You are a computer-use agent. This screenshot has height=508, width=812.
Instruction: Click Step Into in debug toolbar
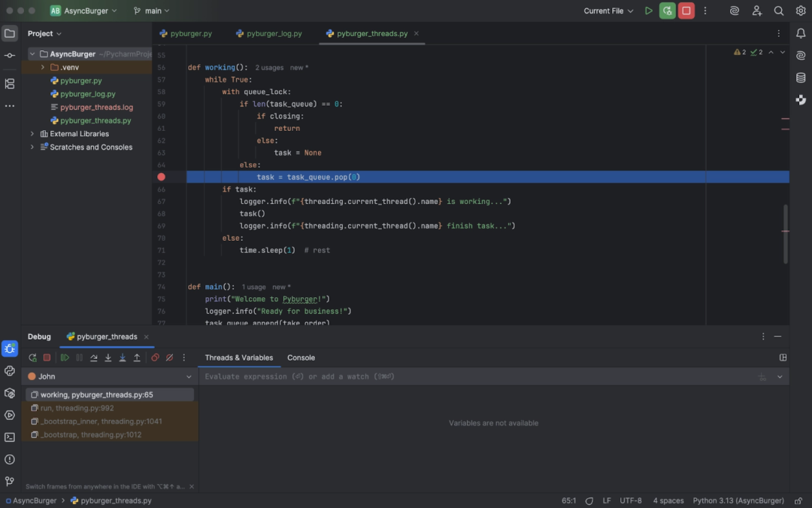108,357
